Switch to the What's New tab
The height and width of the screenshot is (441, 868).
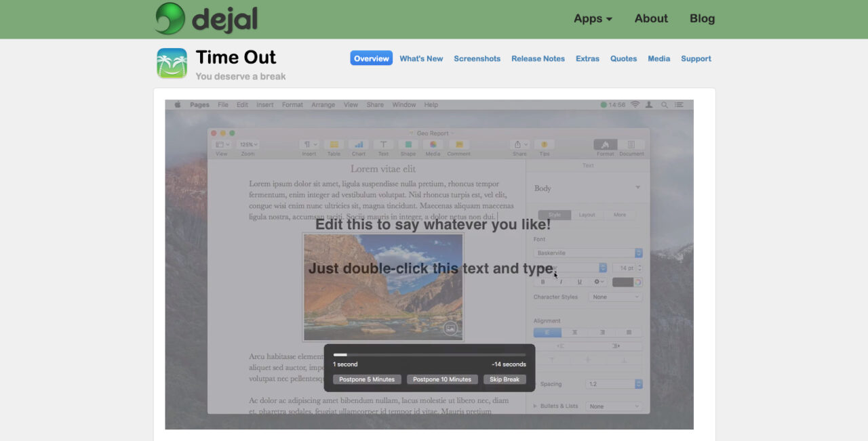(421, 58)
